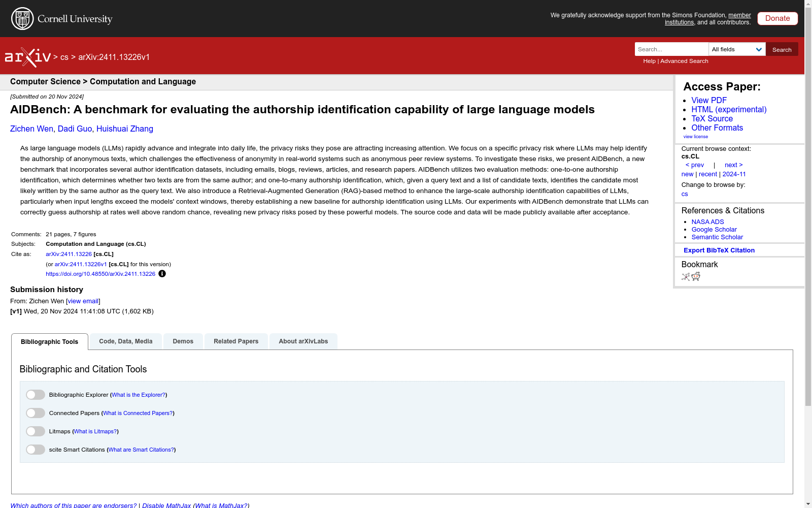Open Semantic Scholar link
The image size is (812, 508).
[717, 237]
